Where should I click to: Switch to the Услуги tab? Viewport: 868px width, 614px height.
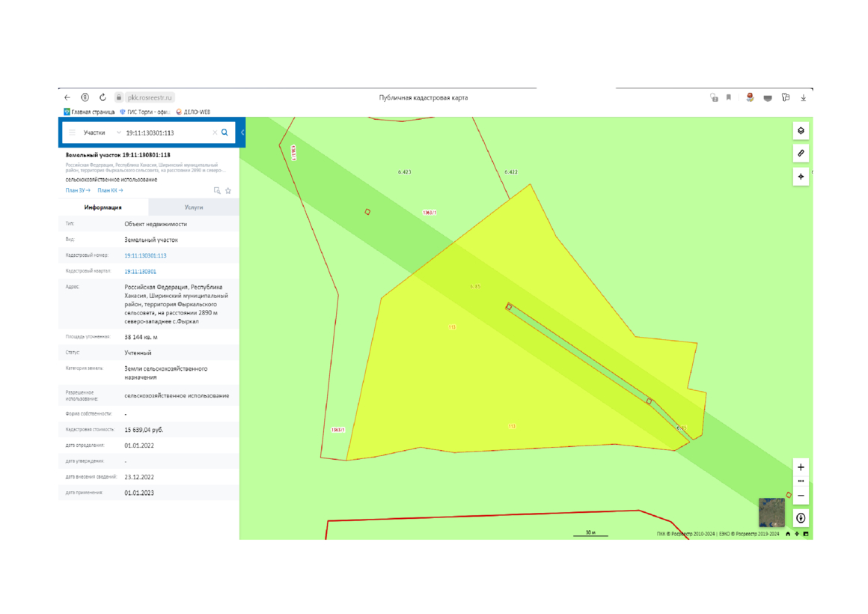[194, 207]
